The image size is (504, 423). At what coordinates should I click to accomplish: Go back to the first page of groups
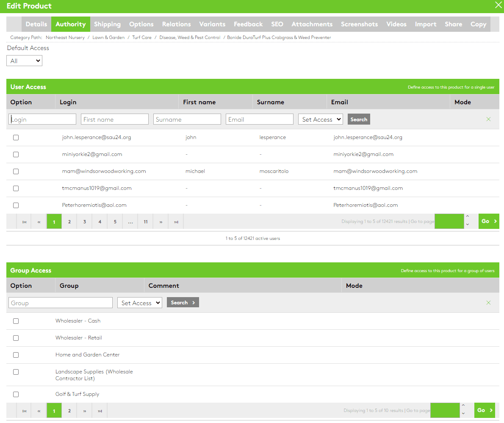point(24,410)
